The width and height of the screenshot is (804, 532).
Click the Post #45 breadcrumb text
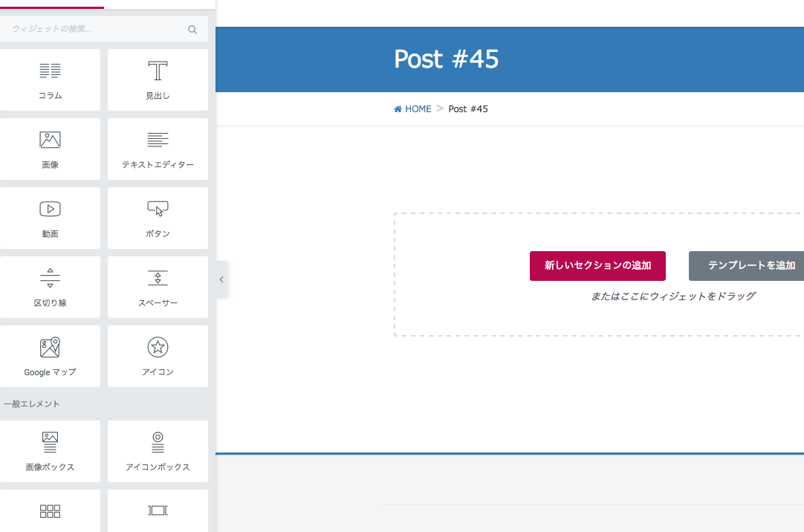[x=468, y=108]
